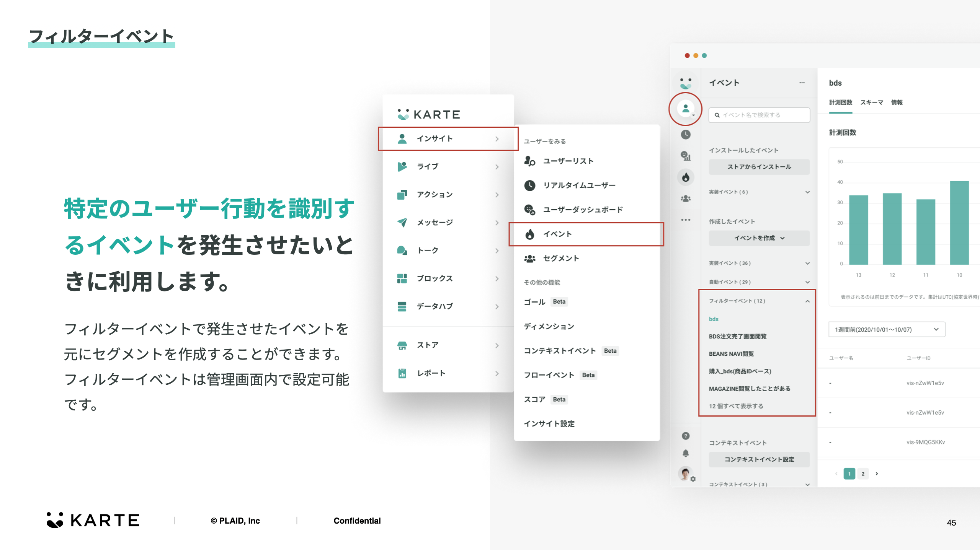Collapse フィルターイベント (12) section
Screen dimensions: 980x550
759,301
